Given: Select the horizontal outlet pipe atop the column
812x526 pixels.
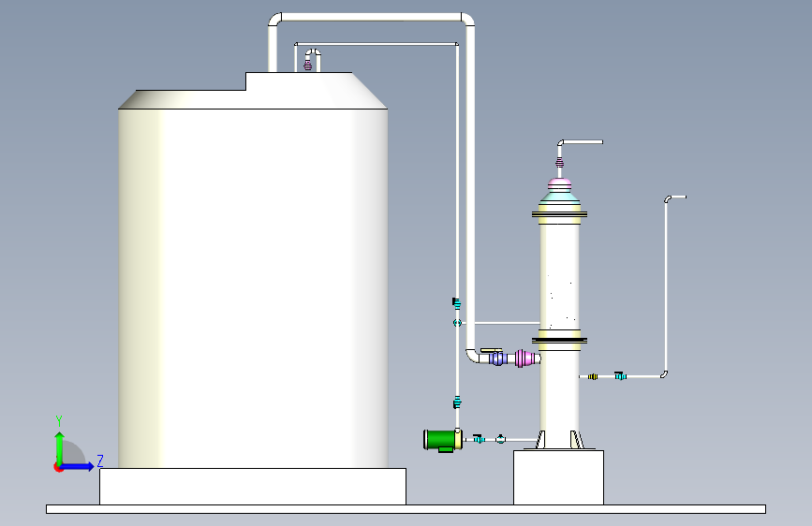Looking at the screenshot, I should 583,142.
